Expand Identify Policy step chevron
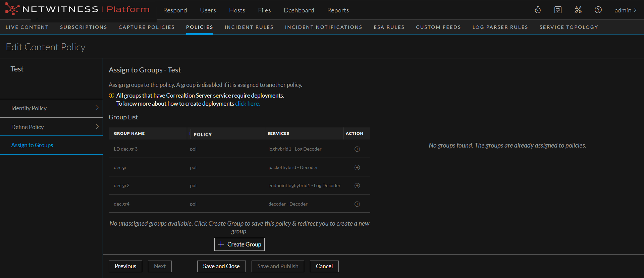644x278 pixels. coord(97,108)
